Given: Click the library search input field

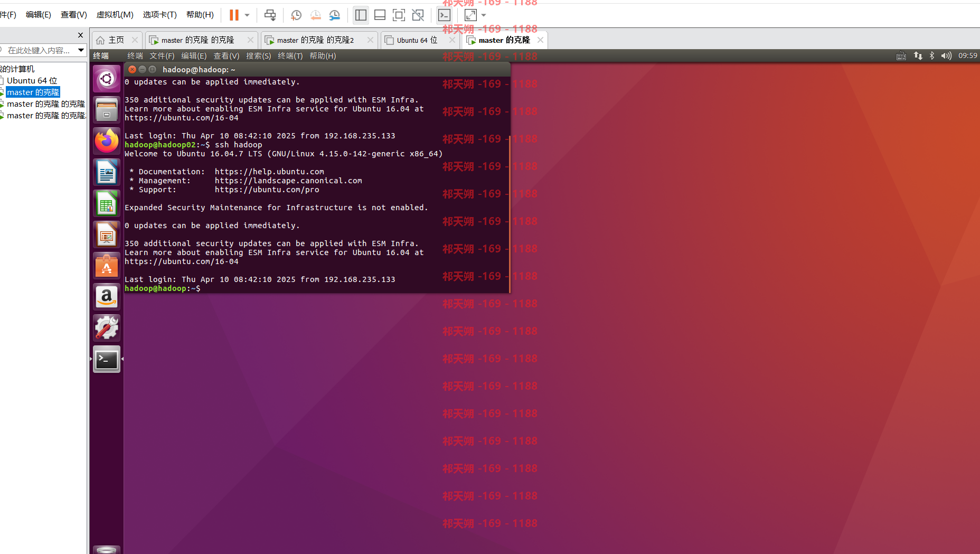Looking at the screenshot, I should (38, 50).
